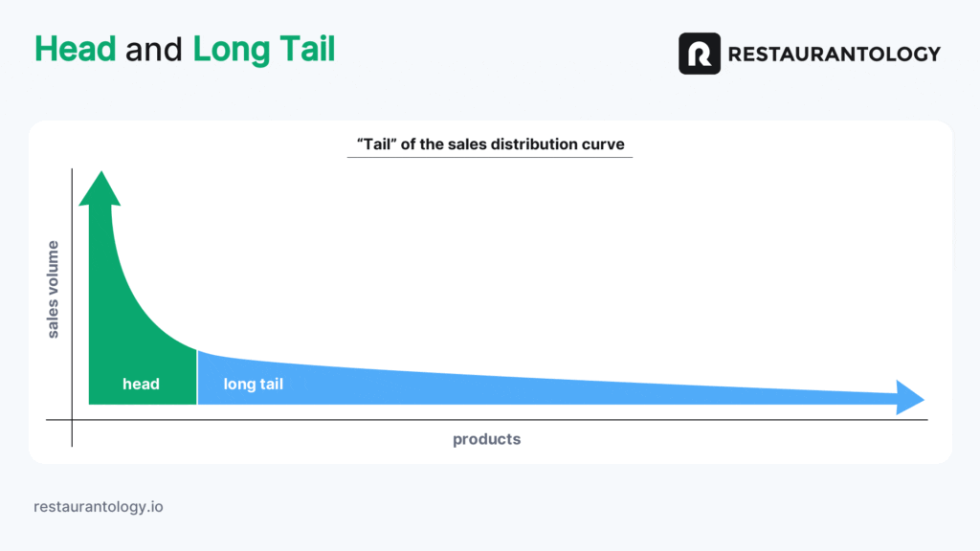Screen dimensions: 980x551
Task: Click the boundary between head and long tail
Action: pyautogui.click(x=197, y=377)
